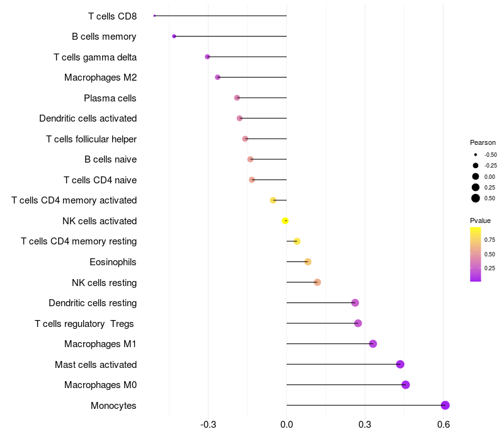Click the Pearson legend title
The image size is (504, 441).
(x=483, y=142)
